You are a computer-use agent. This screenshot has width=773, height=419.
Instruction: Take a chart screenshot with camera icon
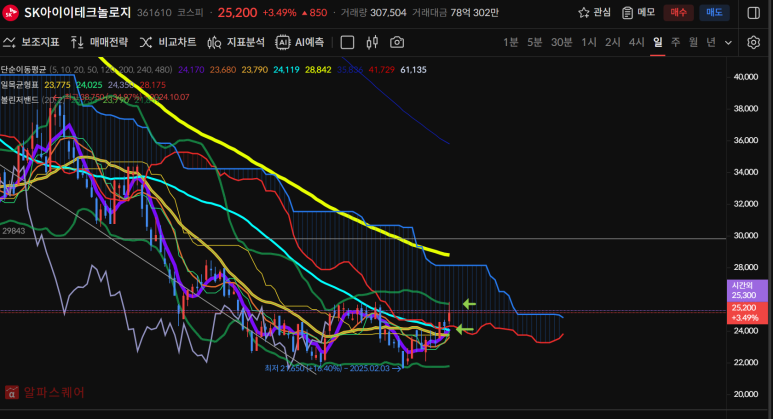coord(397,43)
